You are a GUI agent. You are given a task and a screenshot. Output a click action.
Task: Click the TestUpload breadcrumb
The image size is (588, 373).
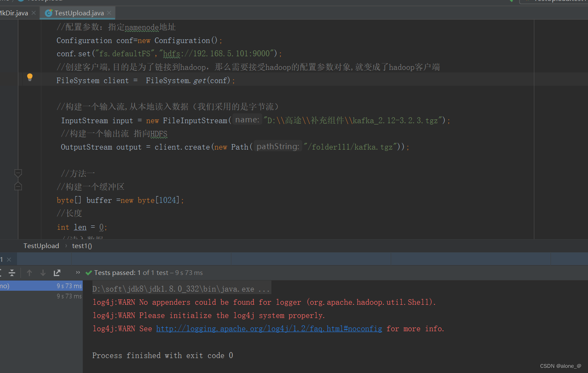point(41,246)
